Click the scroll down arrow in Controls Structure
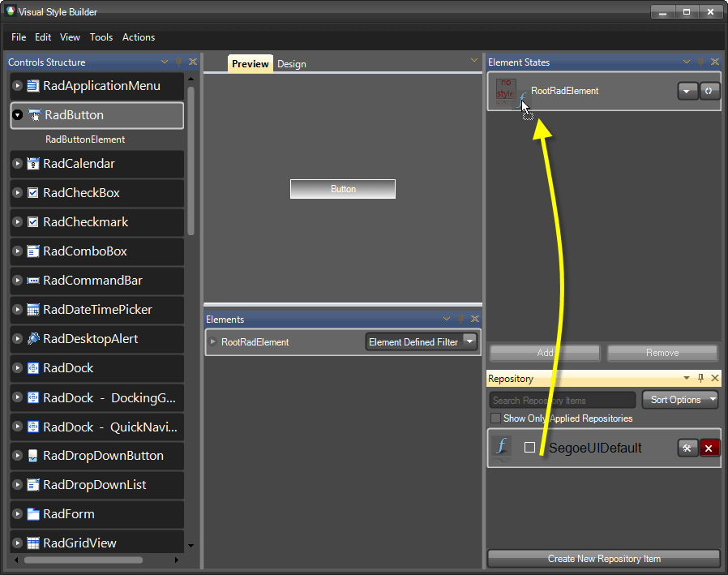 click(x=191, y=546)
